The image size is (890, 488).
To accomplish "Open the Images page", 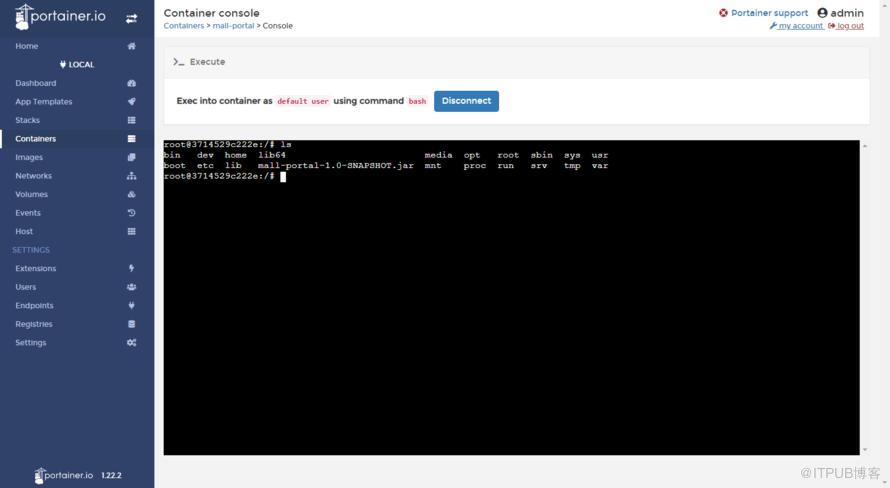I will pyautogui.click(x=29, y=157).
